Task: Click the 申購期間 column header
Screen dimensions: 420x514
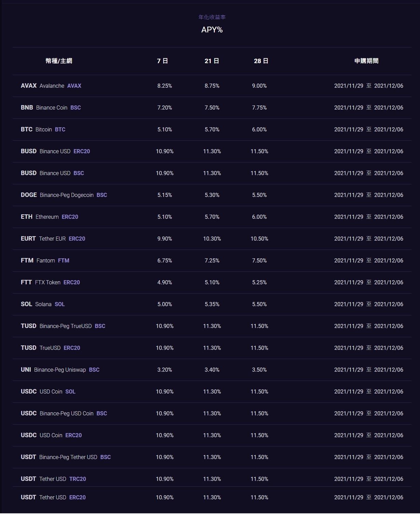Action: tap(366, 61)
